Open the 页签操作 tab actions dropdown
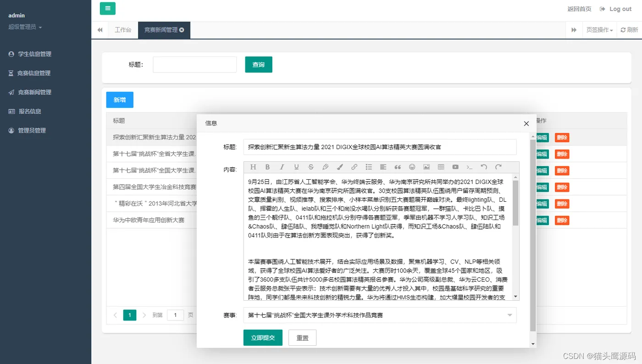This screenshot has width=642, height=364. tap(599, 30)
